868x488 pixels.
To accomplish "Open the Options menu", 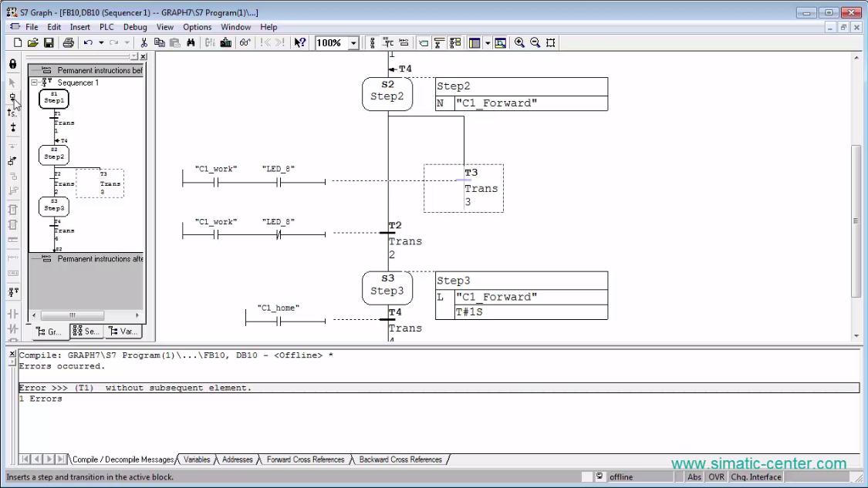I will click(x=197, y=27).
